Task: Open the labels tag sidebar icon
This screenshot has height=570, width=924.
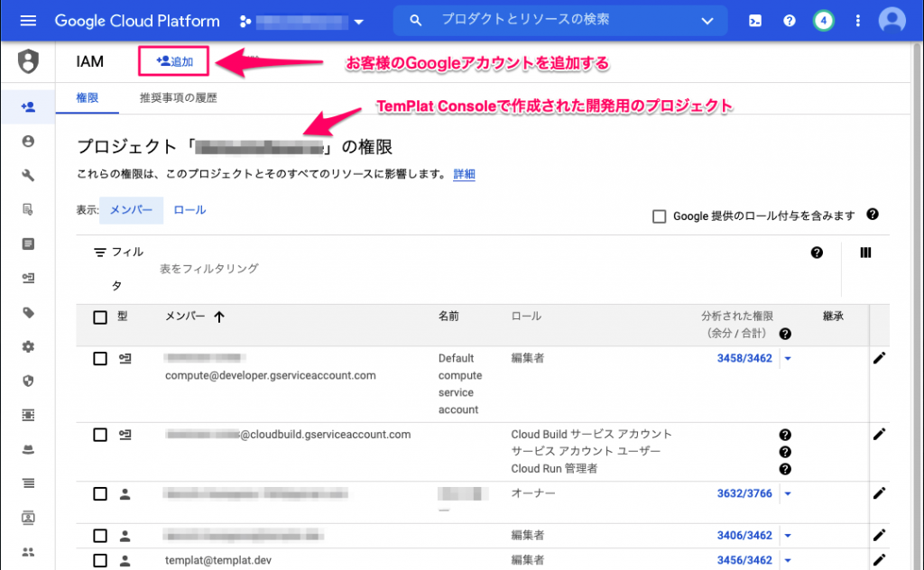Action: point(28,312)
